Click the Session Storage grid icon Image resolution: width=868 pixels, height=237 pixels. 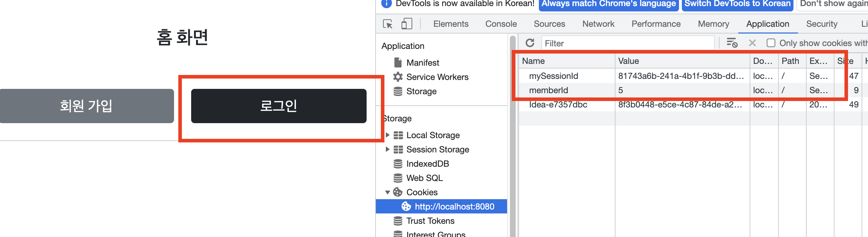pyautogui.click(x=398, y=150)
